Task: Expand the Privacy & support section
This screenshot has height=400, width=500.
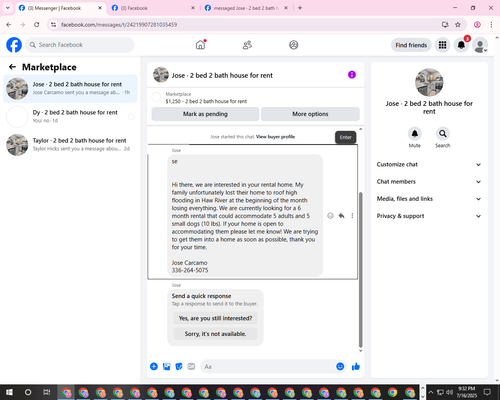Action: click(x=429, y=216)
